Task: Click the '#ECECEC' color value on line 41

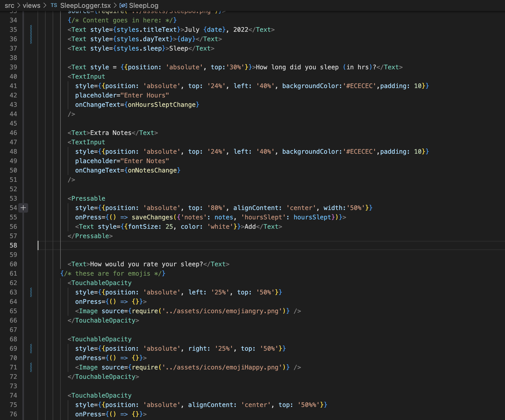Action: [359, 86]
